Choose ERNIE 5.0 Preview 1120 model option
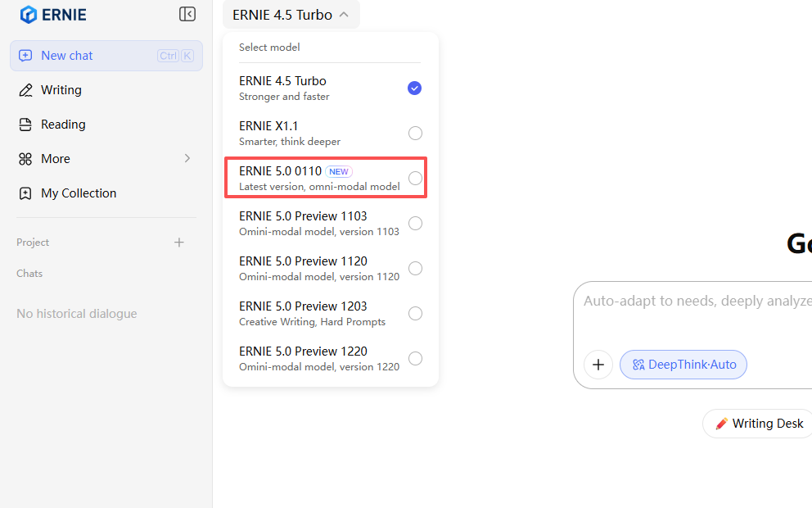This screenshot has width=812, height=508. click(319, 268)
